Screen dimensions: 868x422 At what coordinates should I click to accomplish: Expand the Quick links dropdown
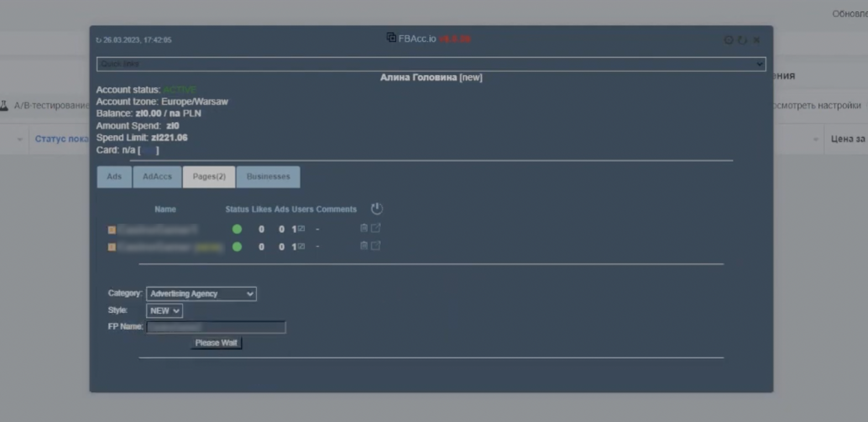tap(431, 64)
